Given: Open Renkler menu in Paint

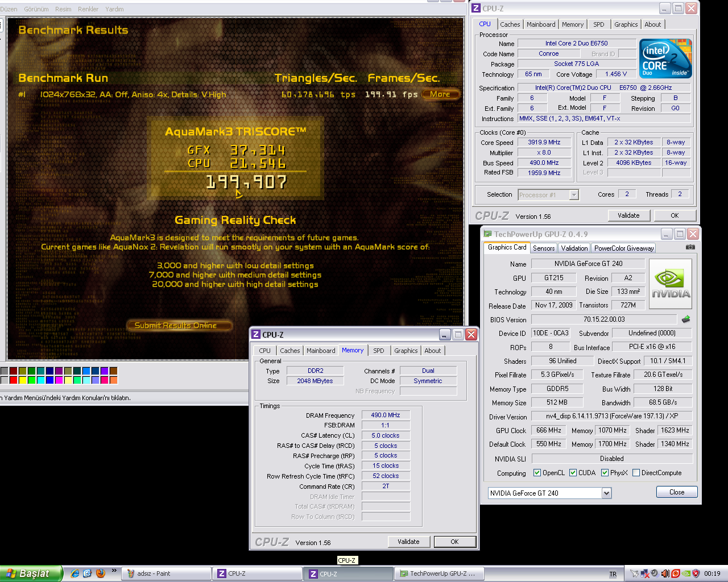Looking at the screenshot, I should (x=88, y=9).
